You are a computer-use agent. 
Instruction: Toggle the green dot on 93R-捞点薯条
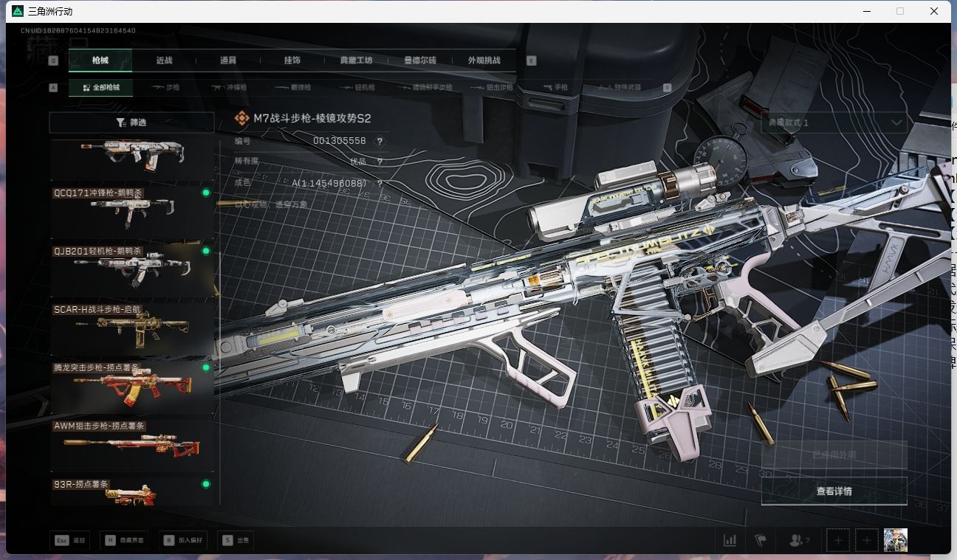tap(206, 484)
